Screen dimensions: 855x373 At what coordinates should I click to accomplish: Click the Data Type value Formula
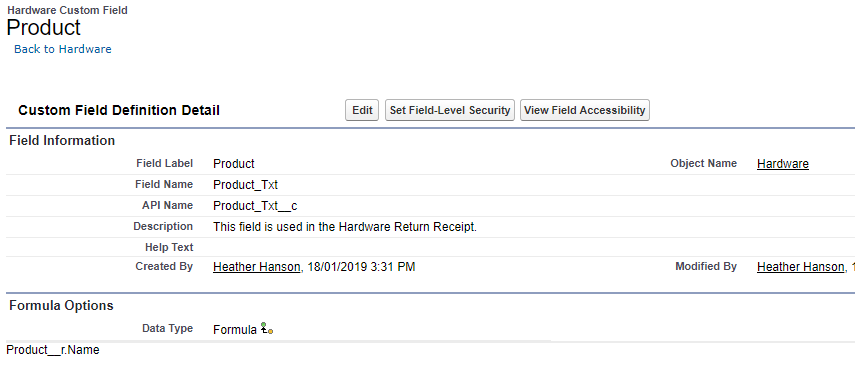[235, 329]
